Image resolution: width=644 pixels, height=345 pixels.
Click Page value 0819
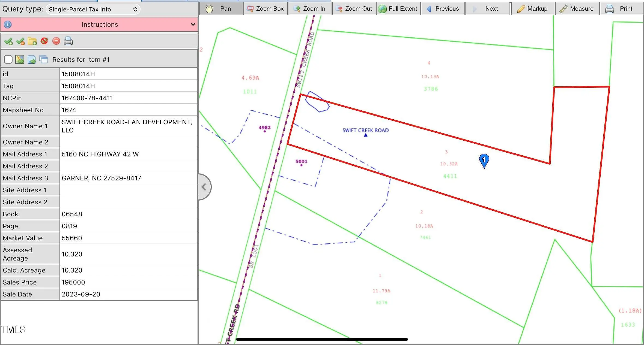click(x=128, y=226)
